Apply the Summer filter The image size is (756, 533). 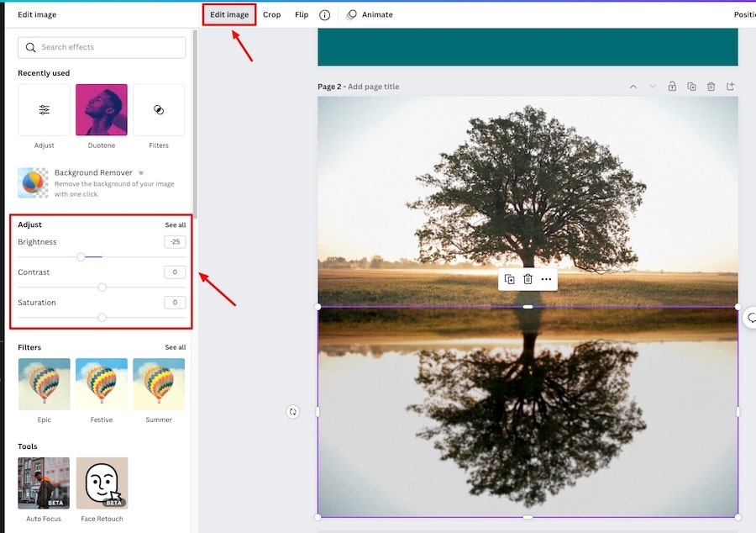(159, 384)
